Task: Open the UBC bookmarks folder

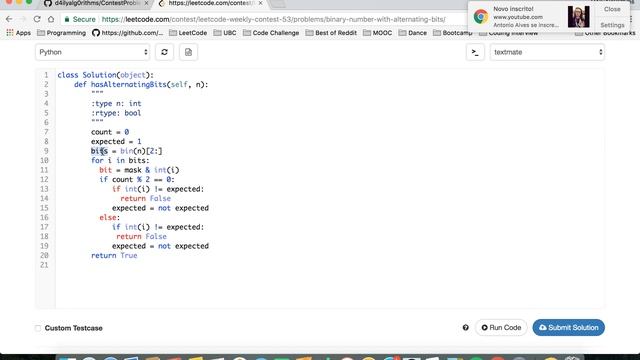Action: 225,33
